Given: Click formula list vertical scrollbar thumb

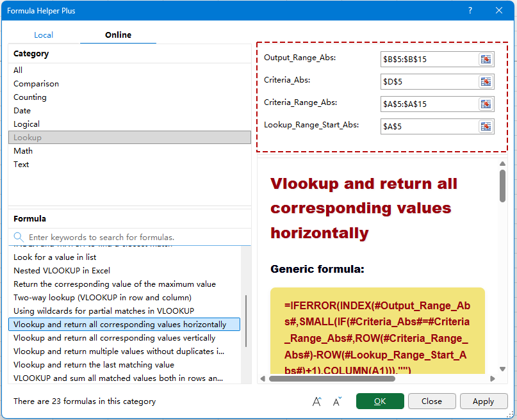Looking at the screenshot, I should (246, 321).
